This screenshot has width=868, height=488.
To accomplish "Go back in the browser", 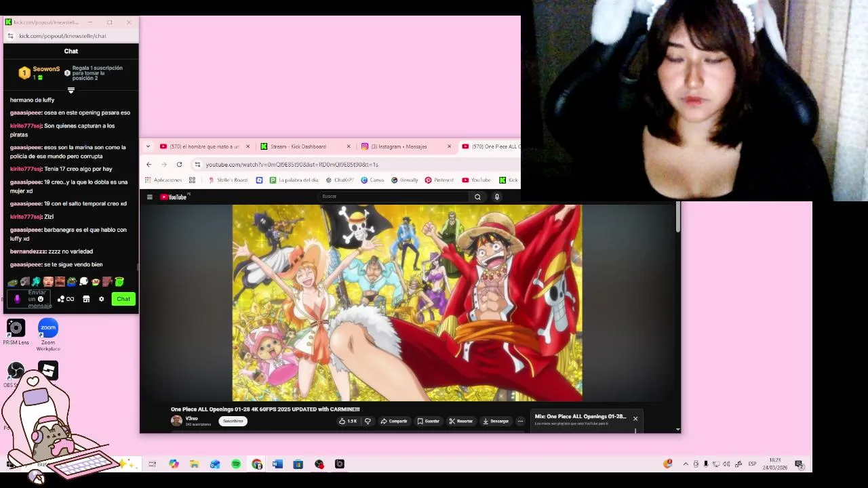I will pyautogui.click(x=149, y=164).
